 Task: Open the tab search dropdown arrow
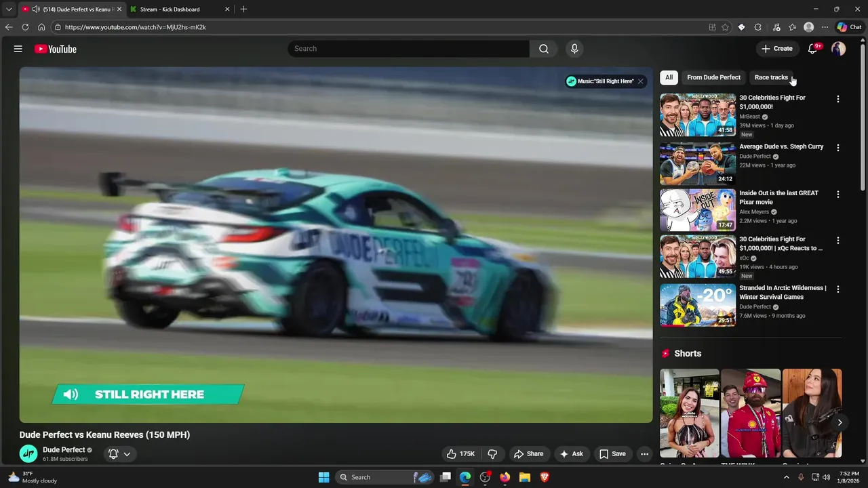tap(9, 9)
